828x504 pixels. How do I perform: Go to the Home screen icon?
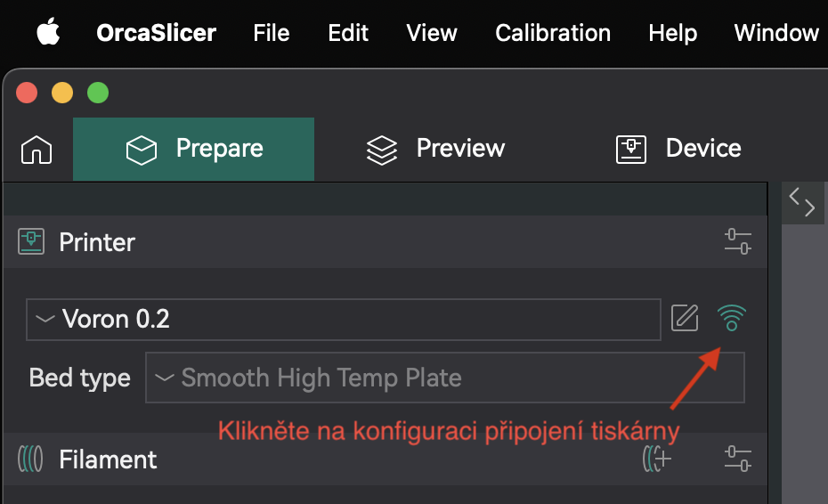tap(37, 150)
